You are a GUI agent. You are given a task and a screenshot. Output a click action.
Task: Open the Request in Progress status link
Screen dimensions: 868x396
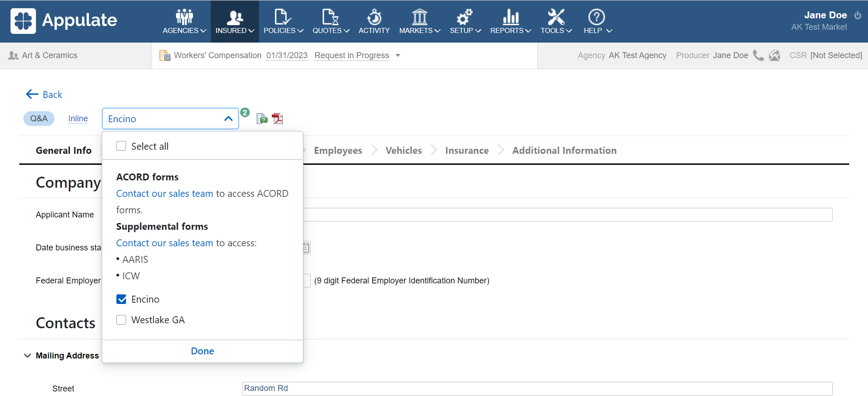(x=352, y=55)
